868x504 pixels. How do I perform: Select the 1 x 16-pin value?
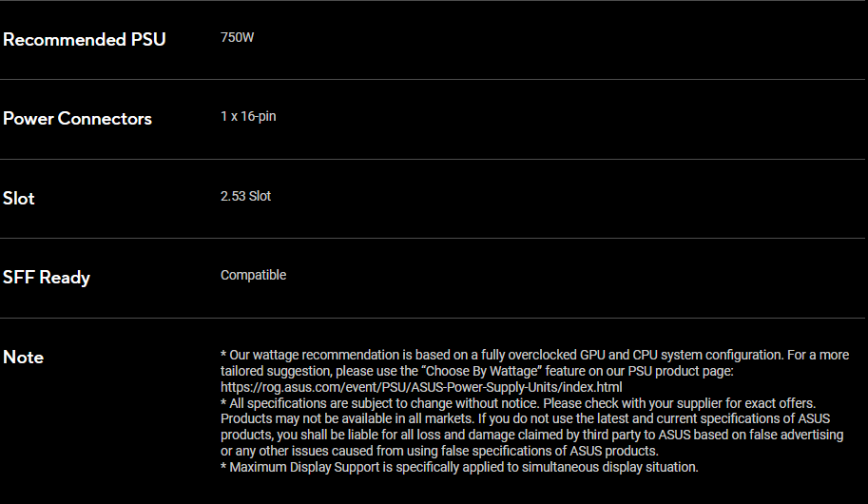[x=248, y=117]
